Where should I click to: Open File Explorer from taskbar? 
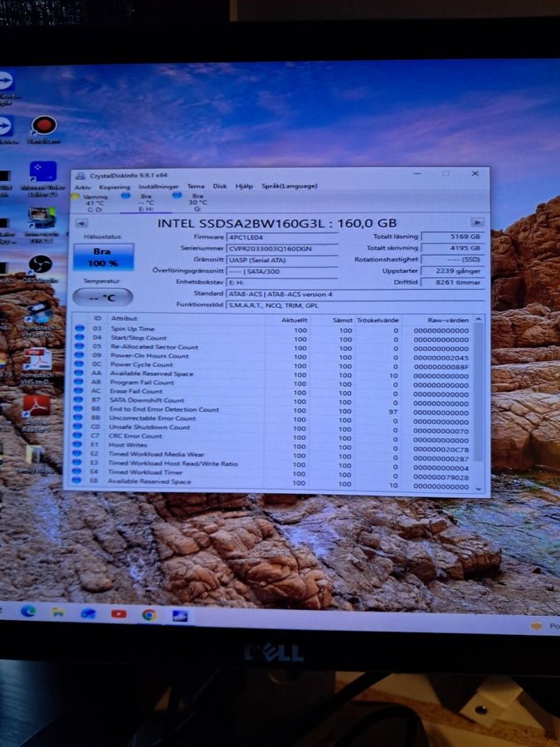tap(58, 612)
